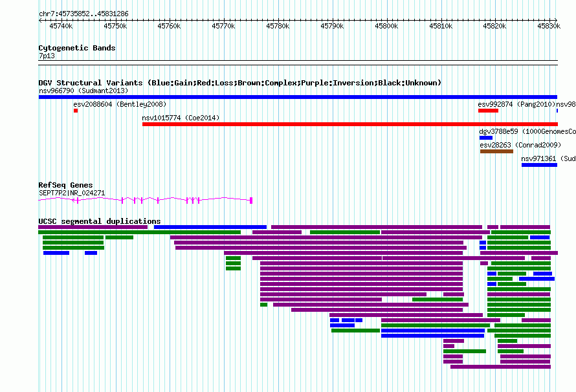576x392 pixels.
Task: Click the magenta SEPT7P2 gene model glyph
Action: [x=146, y=200]
